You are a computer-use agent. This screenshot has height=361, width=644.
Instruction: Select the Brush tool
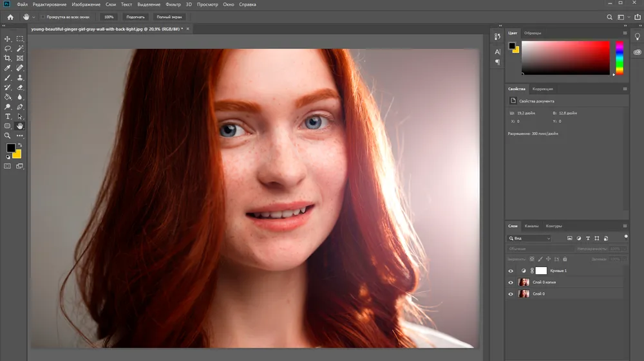[7, 78]
